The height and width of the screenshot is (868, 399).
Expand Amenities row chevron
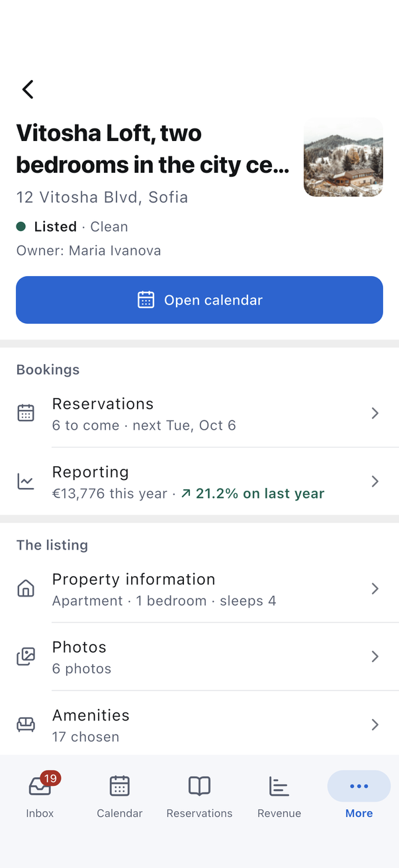[375, 725]
